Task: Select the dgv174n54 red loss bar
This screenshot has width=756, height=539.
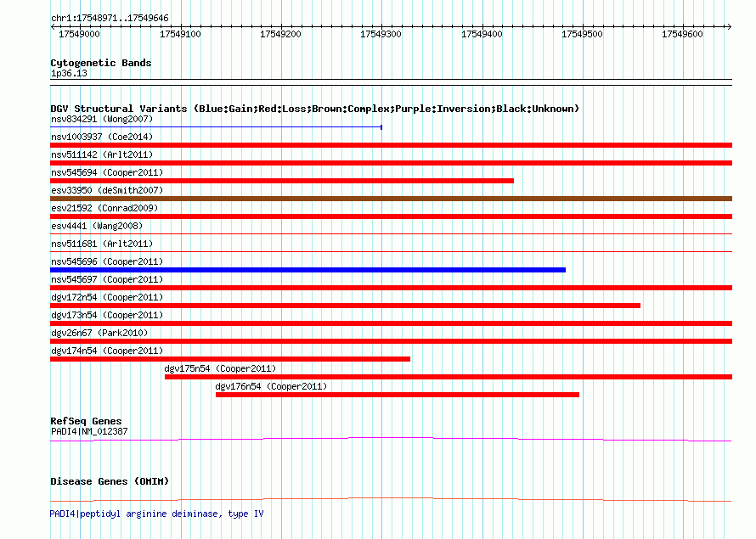Action: [x=230, y=359]
